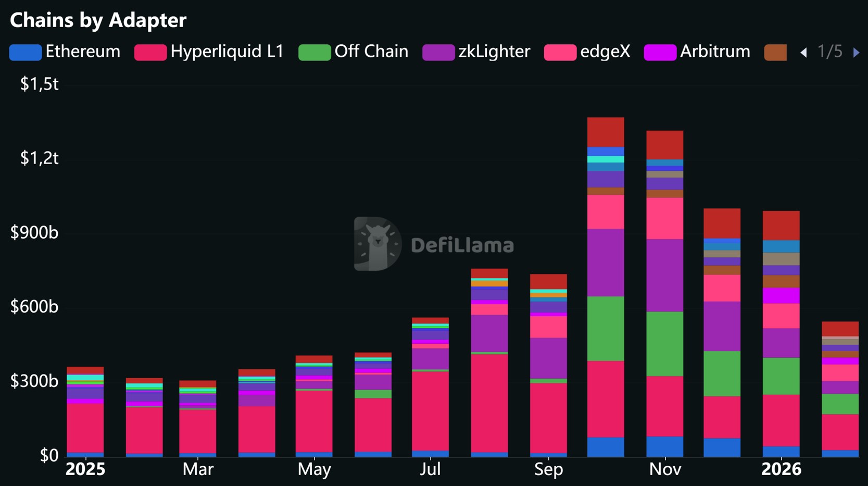Screen dimensions: 868x486
Task: Toggle the Ethereum legend series
Action: (x=82, y=52)
